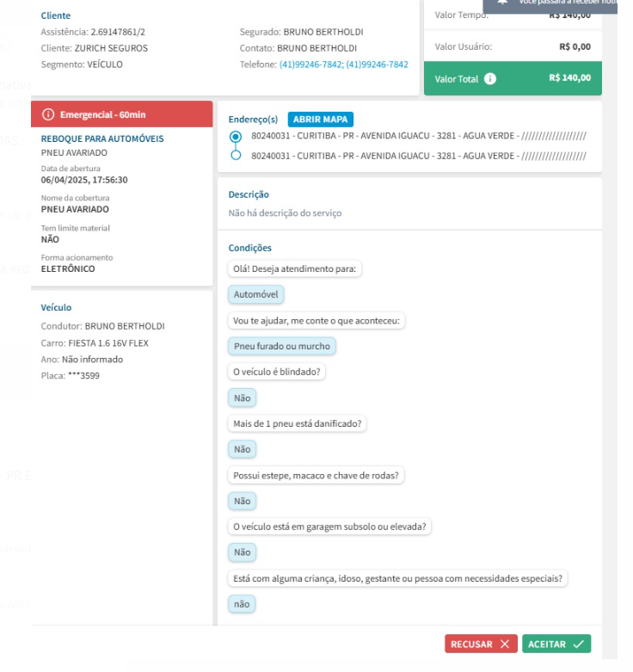
Task: Click the green Valor Total bar
Action: 513,78
